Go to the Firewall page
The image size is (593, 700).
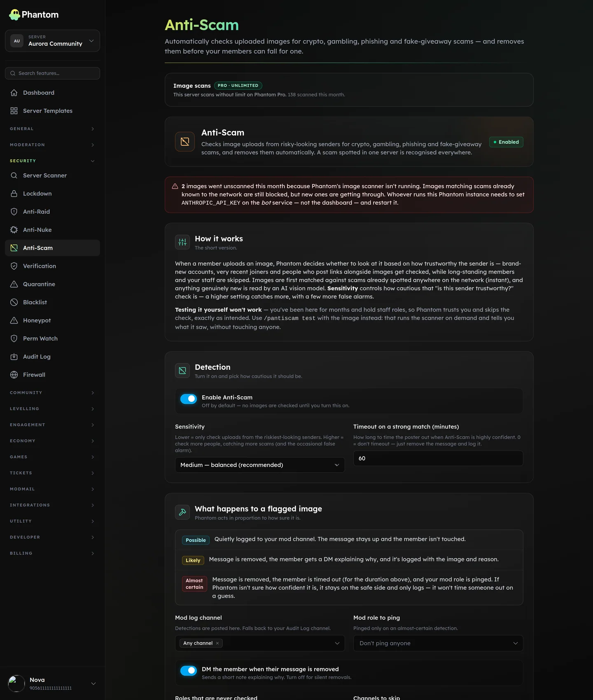click(x=52, y=375)
